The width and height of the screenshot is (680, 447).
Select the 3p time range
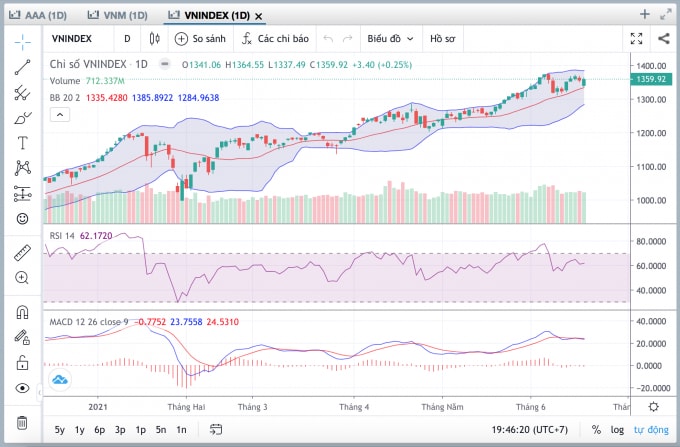tap(120, 430)
